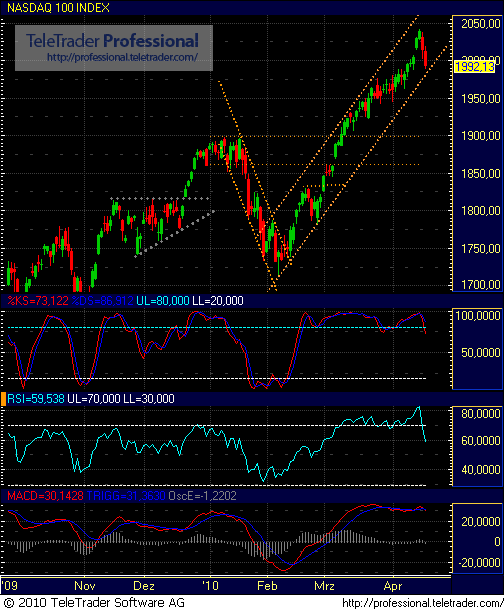This screenshot has width=504, height=612.
Task: Click the 2050,00 price axis label
Action: pos(481,24)
